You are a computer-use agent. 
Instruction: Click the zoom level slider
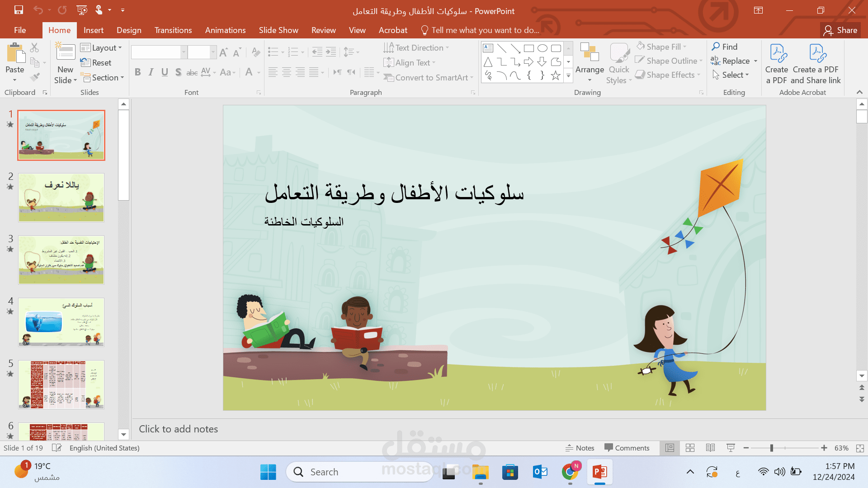(x=772, y=448)
